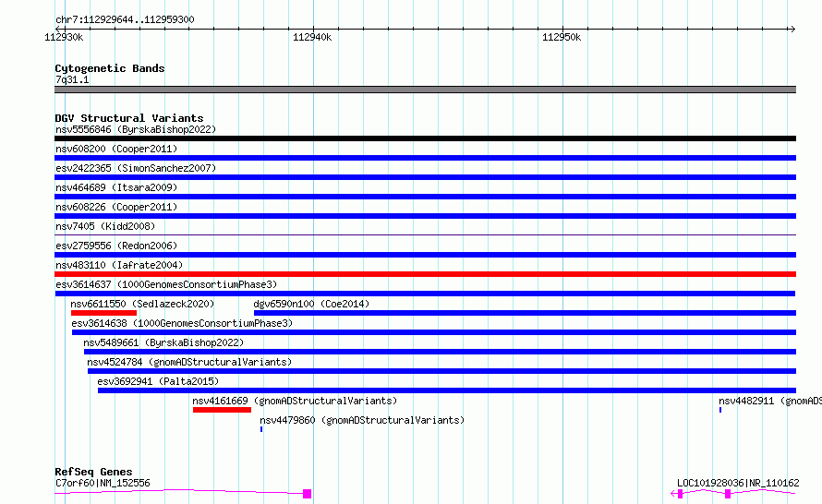Open the C7orf60|NM_152556 gene label

tap(103, 483)
